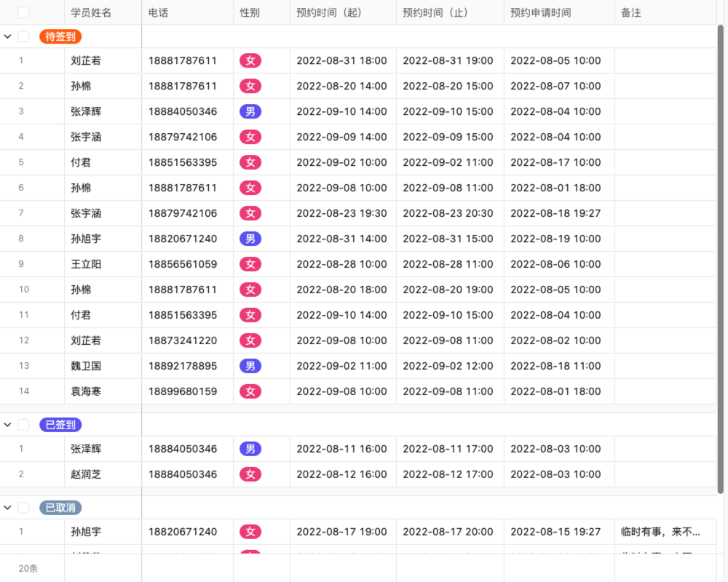Collapse the 待签到 group chevron

(x=7, y=36)
